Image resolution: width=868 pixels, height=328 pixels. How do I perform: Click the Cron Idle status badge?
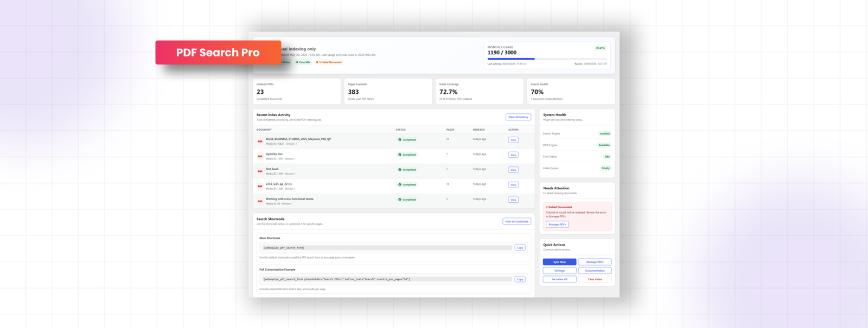(x=303, y=62)
